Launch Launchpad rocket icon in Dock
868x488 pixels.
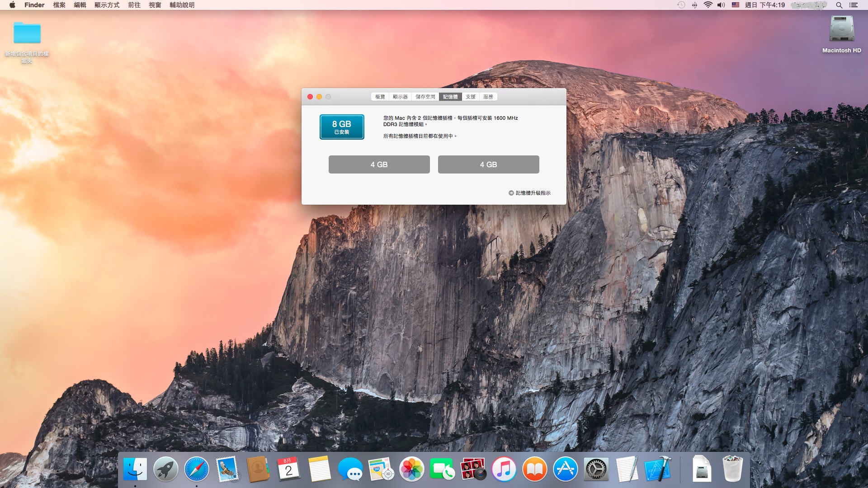point(166,469)
